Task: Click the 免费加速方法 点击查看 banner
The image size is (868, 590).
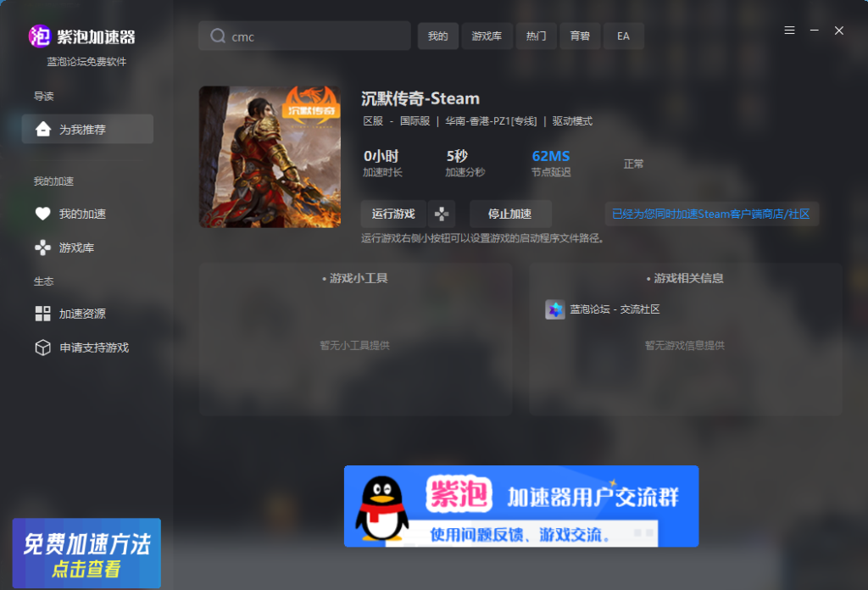Action: pyautogui.click(x=87, y=553)
